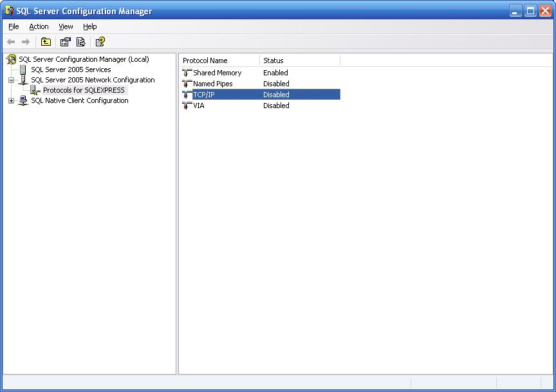Screen dimensions: 556x392
Task: Select Protocols for SQLEXPRESS tree item
Action: click(x=84, y=90)
